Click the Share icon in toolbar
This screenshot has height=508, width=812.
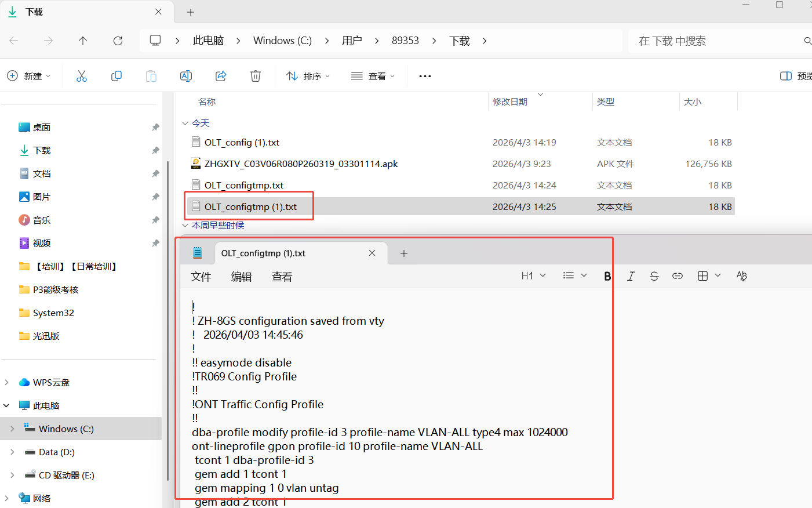[x=221, y=76]
